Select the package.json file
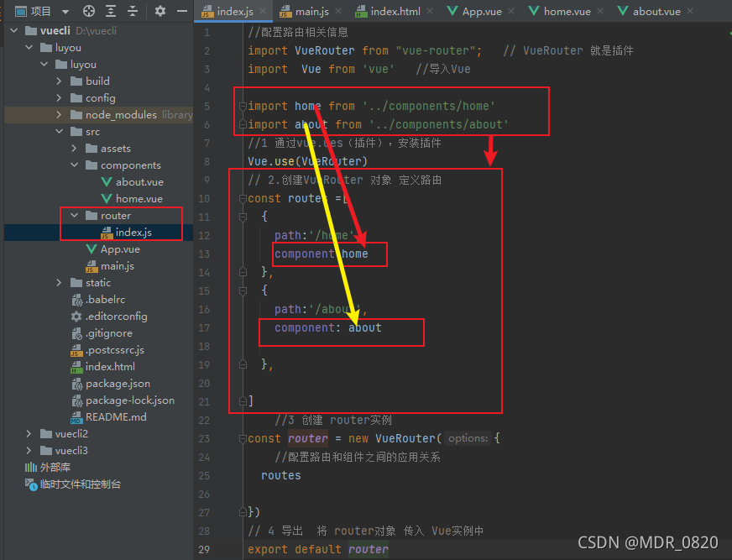Viewport: 732px width, 560px height. 111,384
